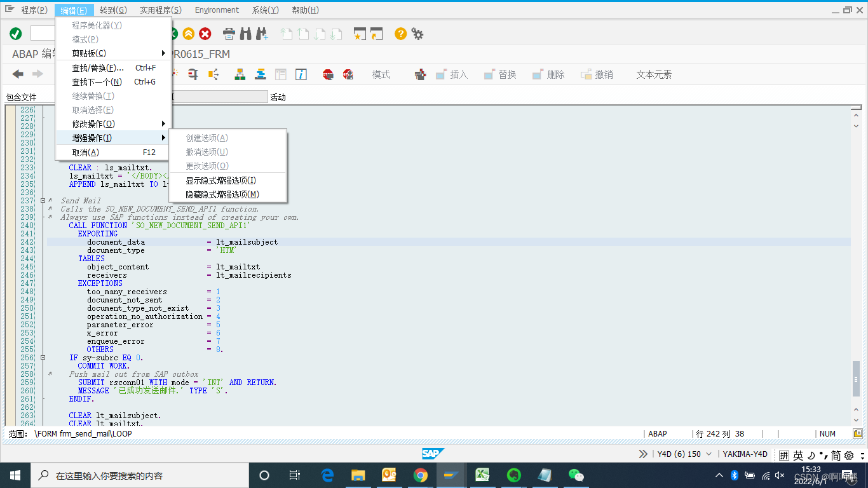Screen dimensions: 868x488
Task: Expand the 剪贴板(C) submenu
Action: (x=114, y=53)
